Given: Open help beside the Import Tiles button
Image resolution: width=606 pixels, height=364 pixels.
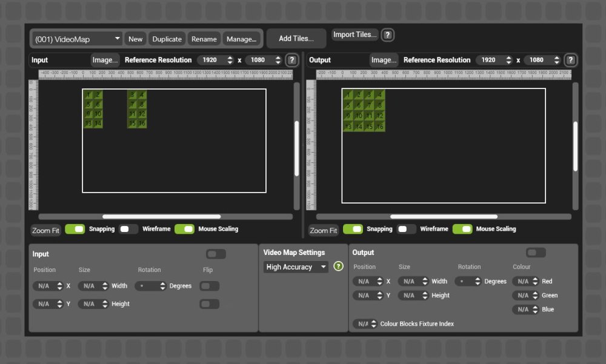Looking at the screenshot, I should 387,35.
